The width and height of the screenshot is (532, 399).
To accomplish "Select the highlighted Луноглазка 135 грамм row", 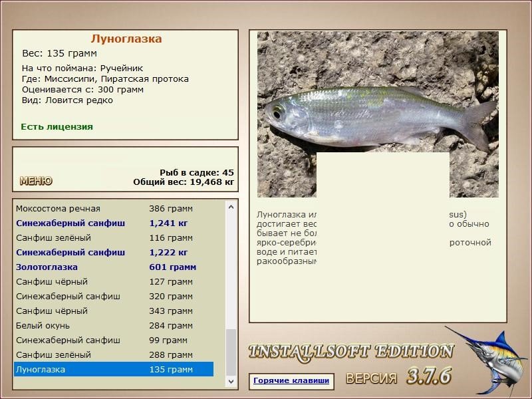I will point(114,369).
